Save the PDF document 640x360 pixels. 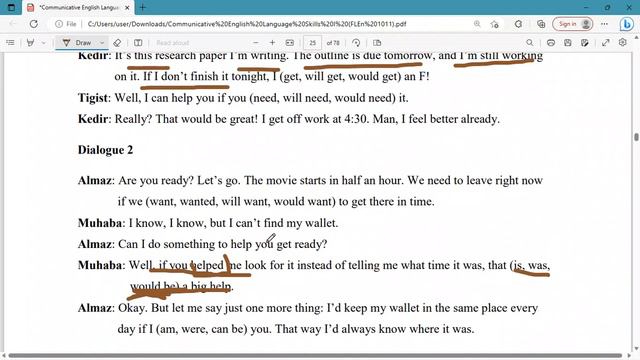567,42
